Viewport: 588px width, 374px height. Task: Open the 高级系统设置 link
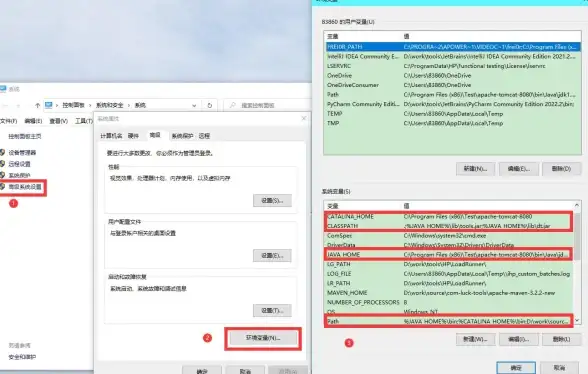tap(25, 186)
